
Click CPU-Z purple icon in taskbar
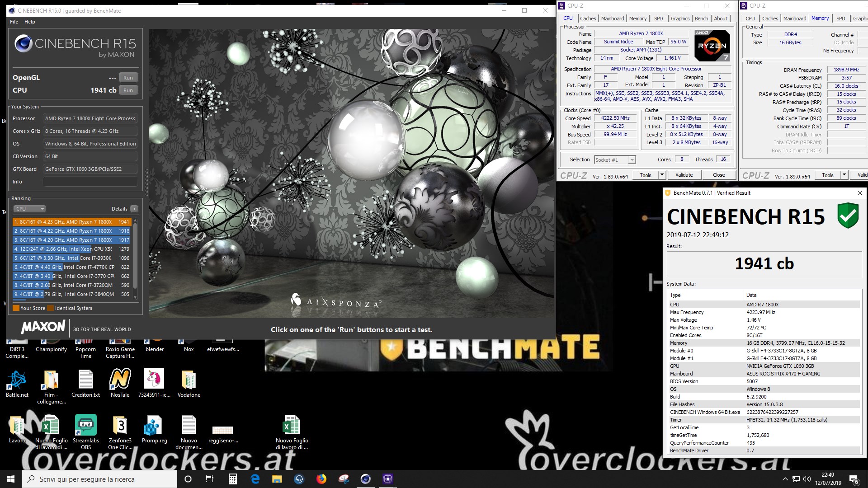(388, 479)
